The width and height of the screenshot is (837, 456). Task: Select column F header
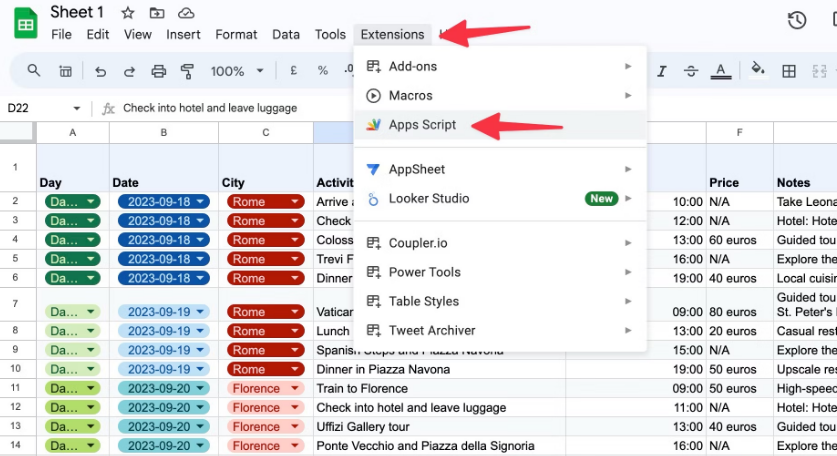coord(739,132)
